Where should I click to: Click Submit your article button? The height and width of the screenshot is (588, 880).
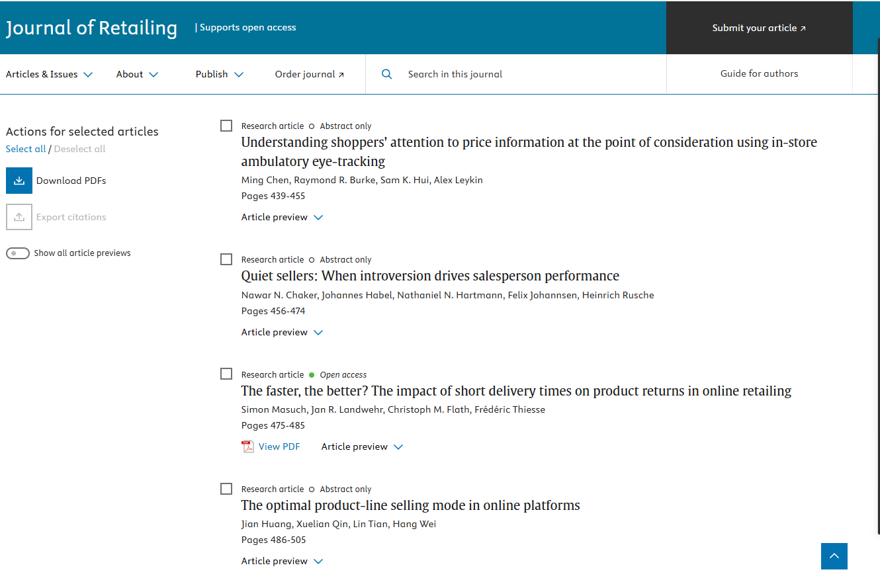(x=759, y=28)
